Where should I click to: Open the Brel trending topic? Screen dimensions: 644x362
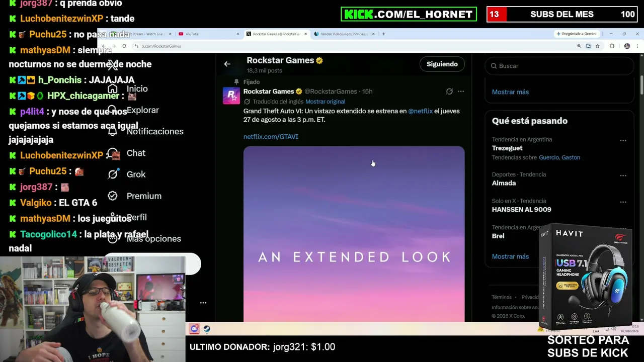click(x=498, y=236)
